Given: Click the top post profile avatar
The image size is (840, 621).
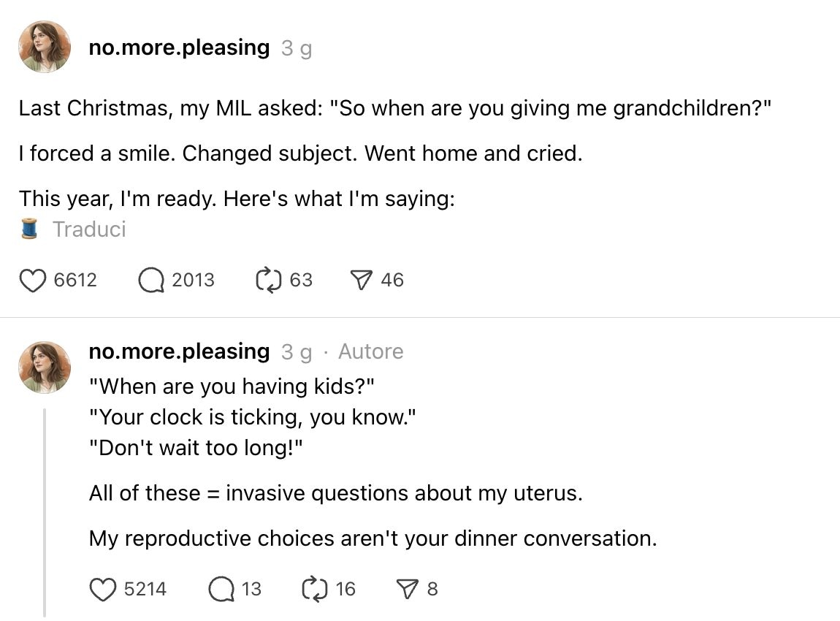Looking at the screenshot, I should coord(45,47).
